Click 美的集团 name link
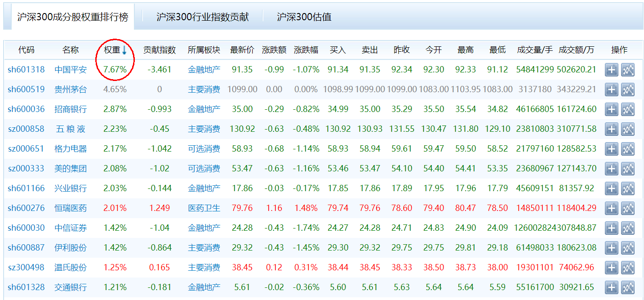The width and height of the screenshot is (644, 300). 71,169
